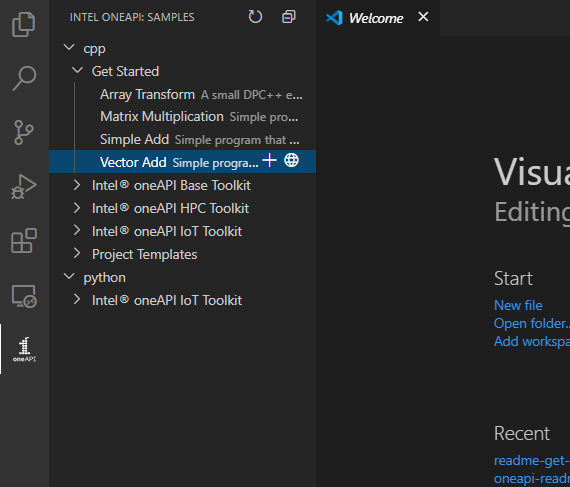
Task: Open the Search view icon
Action: coord(24,78)
